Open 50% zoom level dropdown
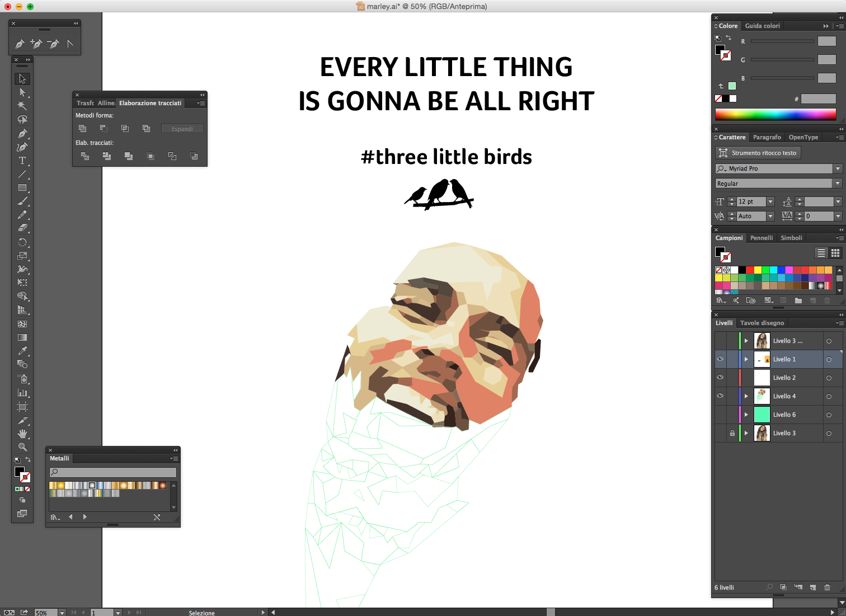The height and width of the screenshot is (616, 846). 62,613
